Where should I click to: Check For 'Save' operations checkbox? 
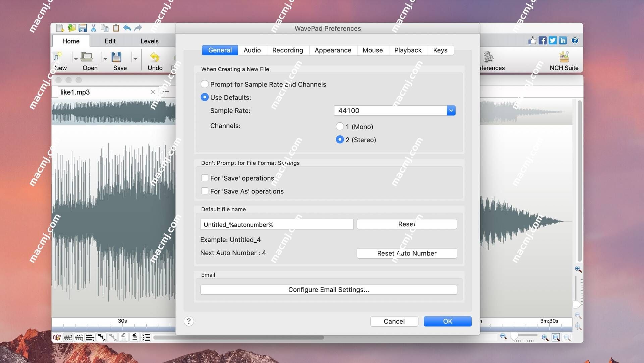coord(205,178)
